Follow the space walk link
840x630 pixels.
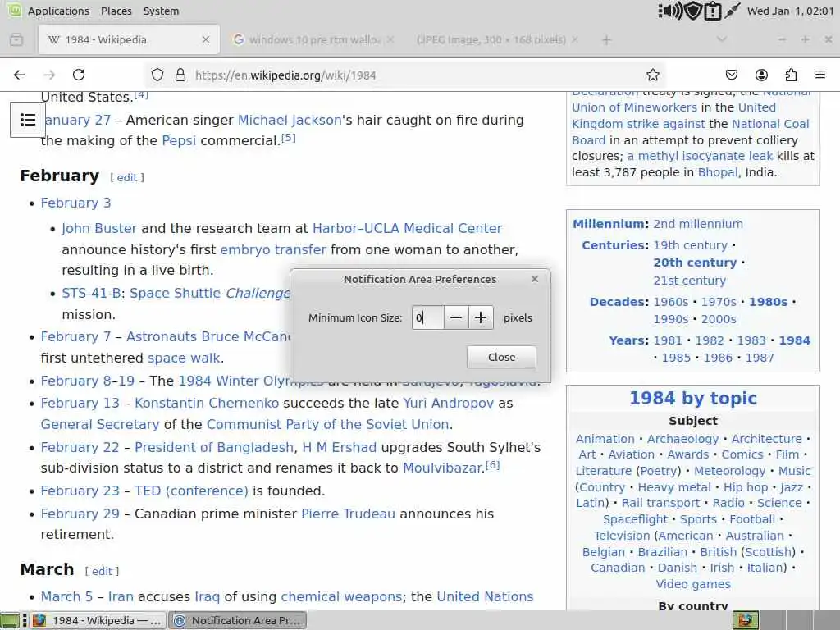(x=184, y=358)
